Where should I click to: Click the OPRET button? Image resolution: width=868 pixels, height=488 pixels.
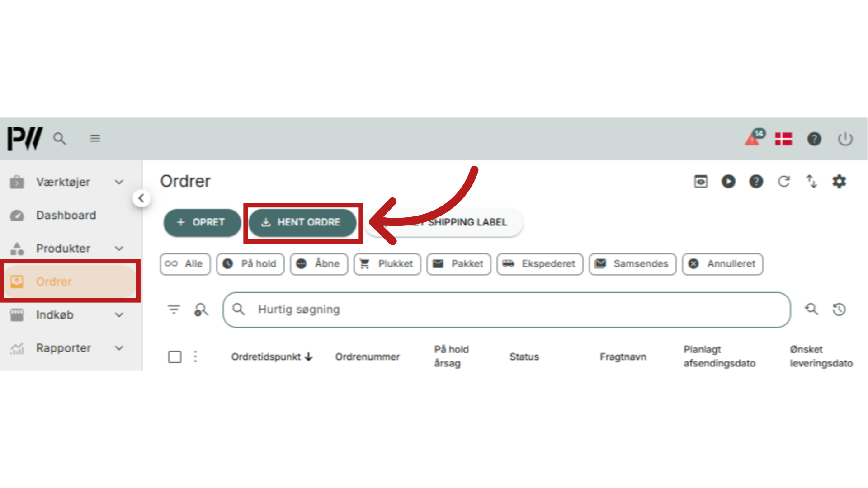tap(202, 222)
